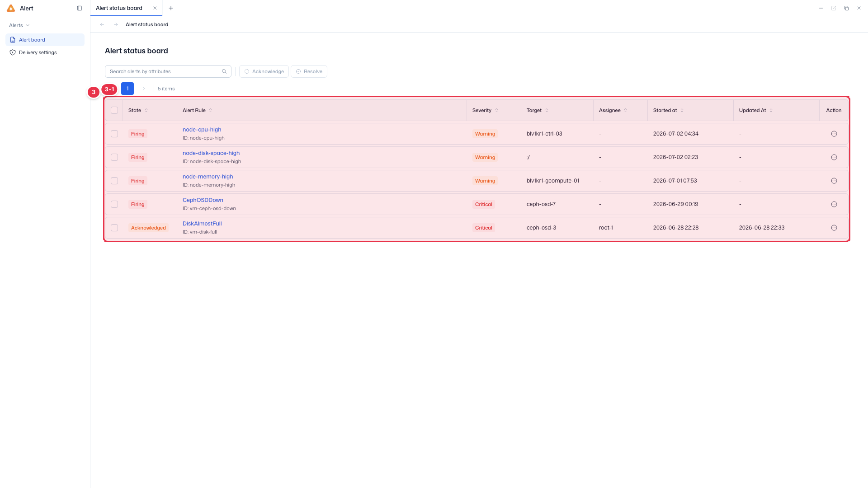The width and height of the screenshot is (868, 488).
Task: Focus the Search alerts by attributes field
Action: click(x=168, y=71)
